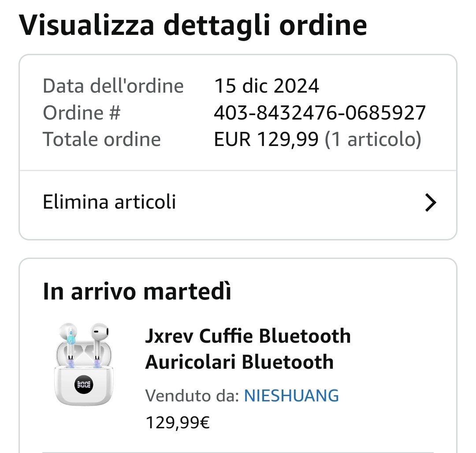Click the order date 15 dic 2024
476x453 pixels.
click(x=266, y=86)
